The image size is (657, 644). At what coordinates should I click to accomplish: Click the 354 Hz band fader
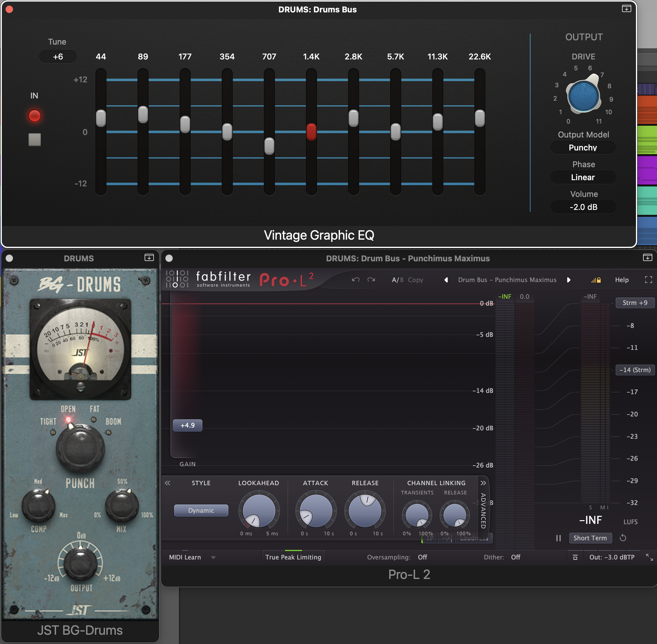pyautogui.click(x=227, y=132)
